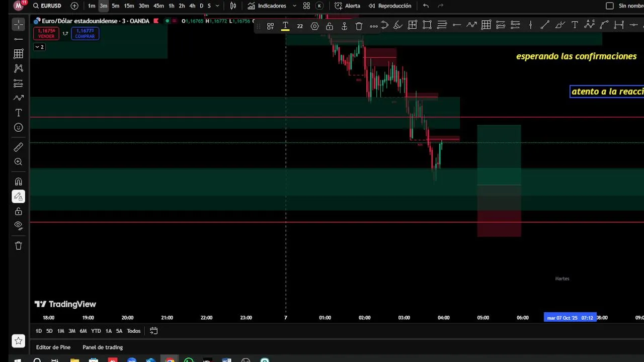This screenshot has height=362, width=644.
Task: Click the COMPRAR buy button
Action: click(x=85, y=34)
